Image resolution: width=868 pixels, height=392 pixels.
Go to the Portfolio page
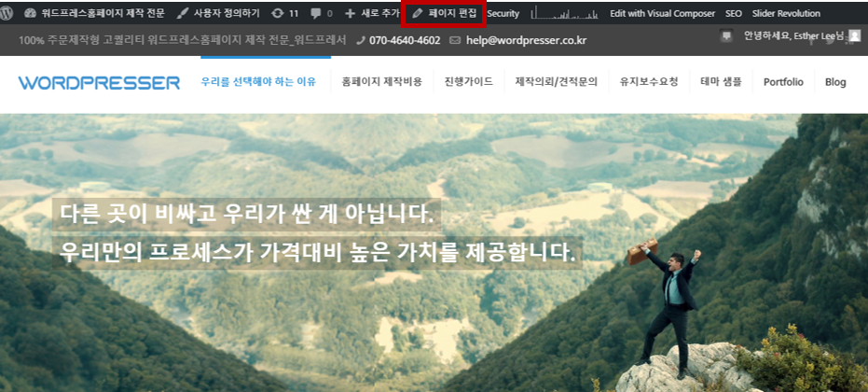tap(783, 82)
